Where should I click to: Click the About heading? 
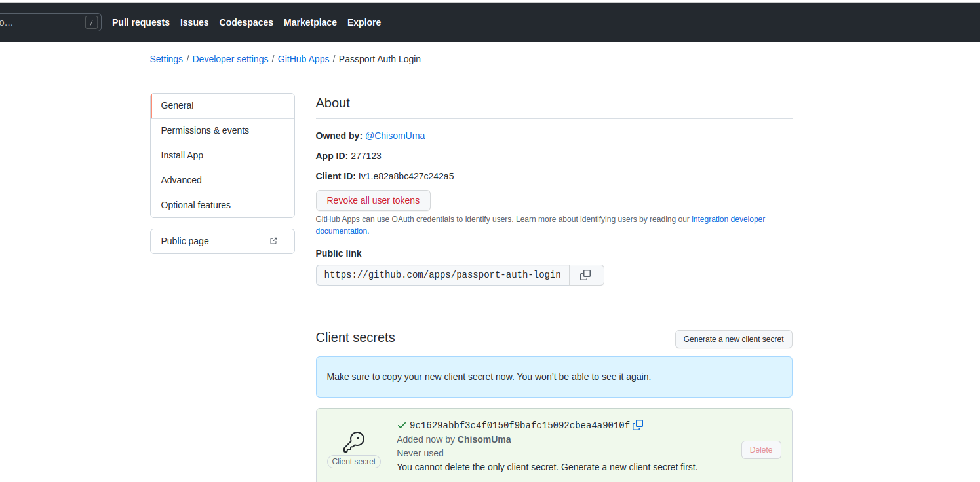tap(333, 103)
